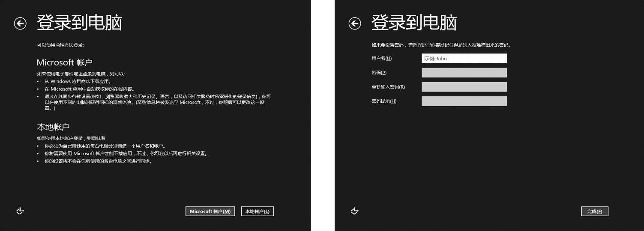Choose the 本地帐户(L) button
The image size is (644, 231).
(257, 211)
